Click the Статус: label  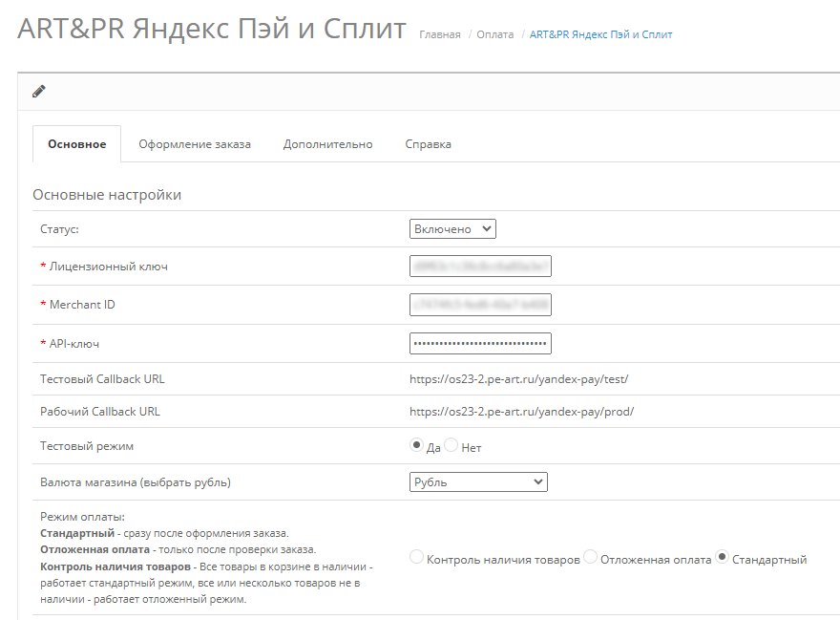coord(59,229)
